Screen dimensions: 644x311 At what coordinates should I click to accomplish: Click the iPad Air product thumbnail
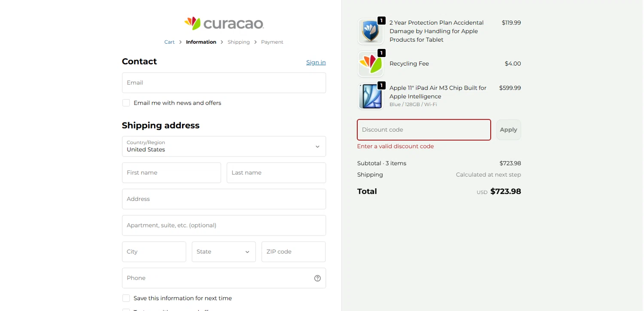371,97
